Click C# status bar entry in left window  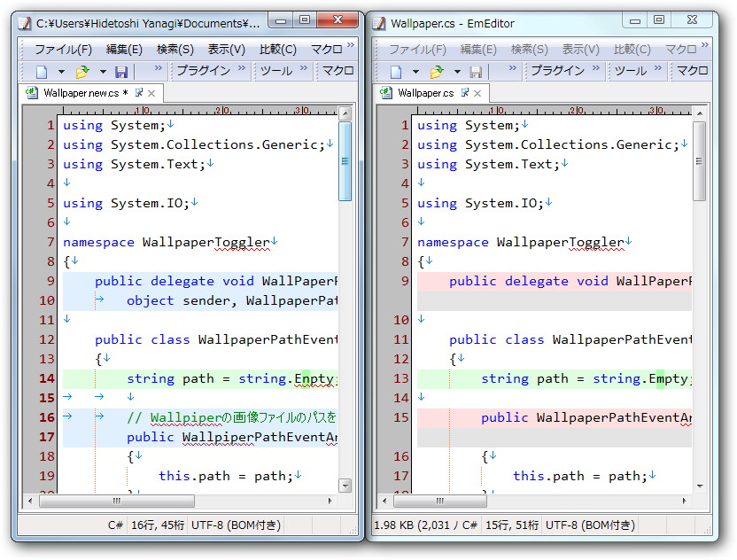(x=115, y=525)
